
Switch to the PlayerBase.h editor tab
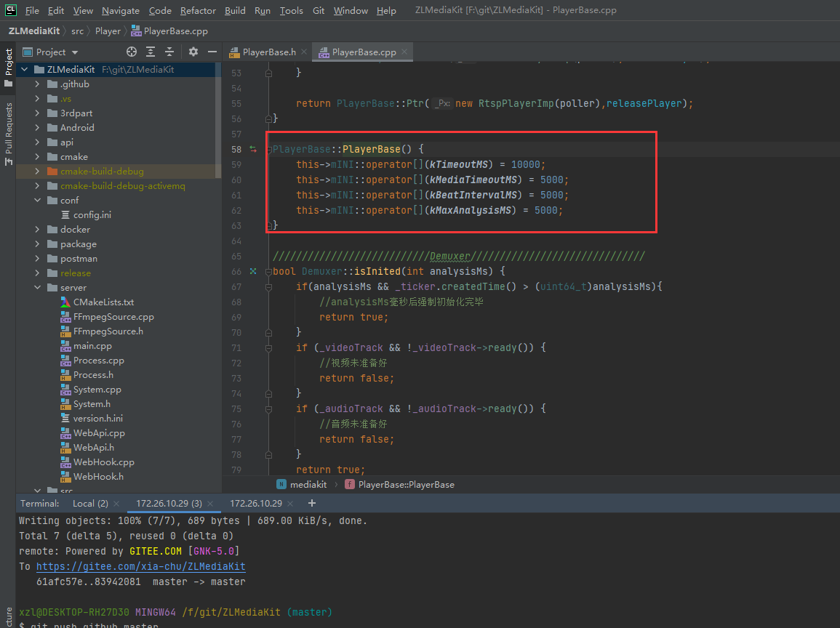click(268, 52)
